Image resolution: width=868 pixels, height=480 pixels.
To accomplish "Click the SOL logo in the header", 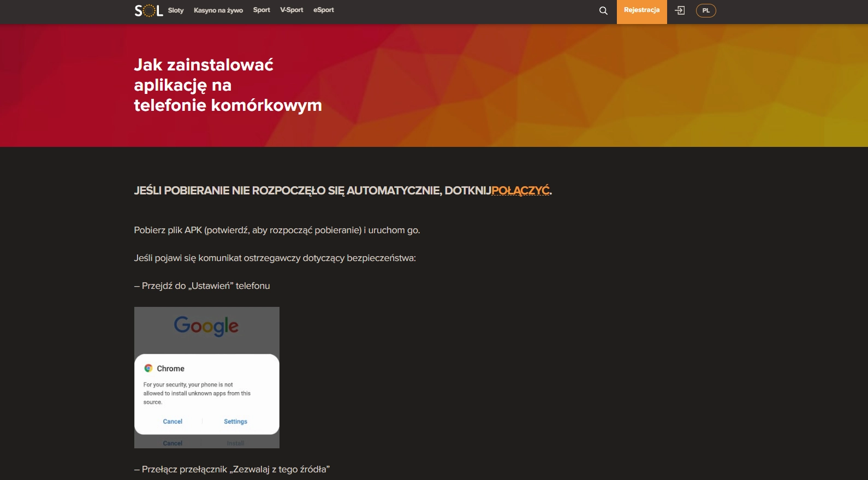I will 148,10.
